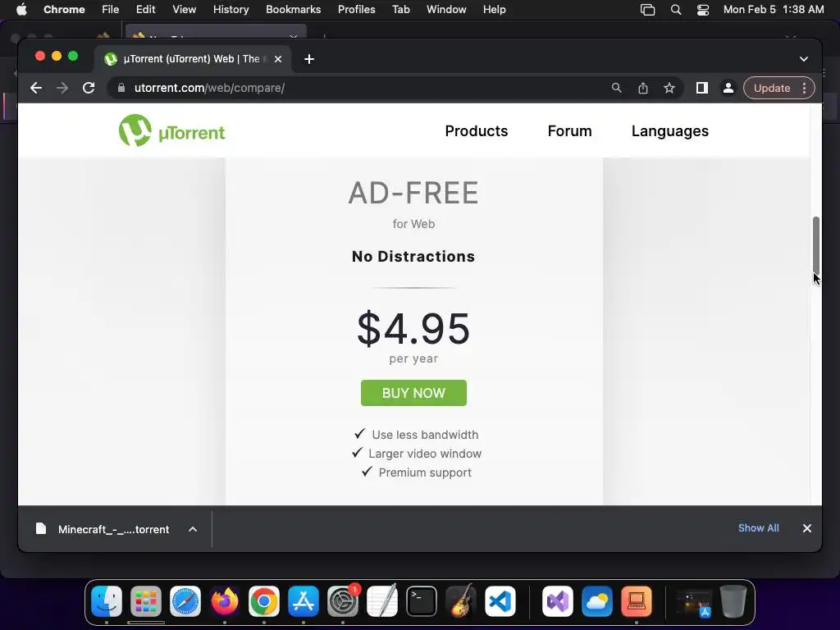Launch Firefox from the Dock
The image size is (840, 630).
pos(225,601)
